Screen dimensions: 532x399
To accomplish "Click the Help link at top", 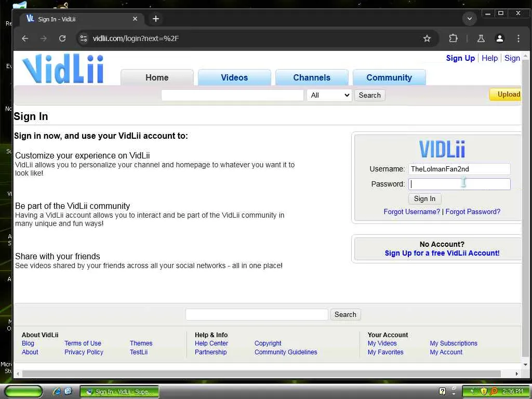I will click(x=489, y=58).
